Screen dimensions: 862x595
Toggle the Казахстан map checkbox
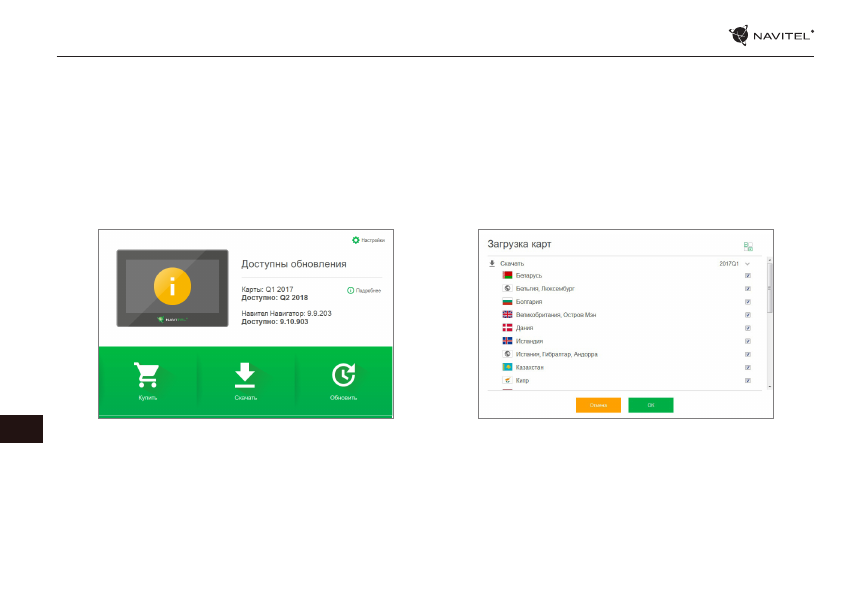pos(748,367)
